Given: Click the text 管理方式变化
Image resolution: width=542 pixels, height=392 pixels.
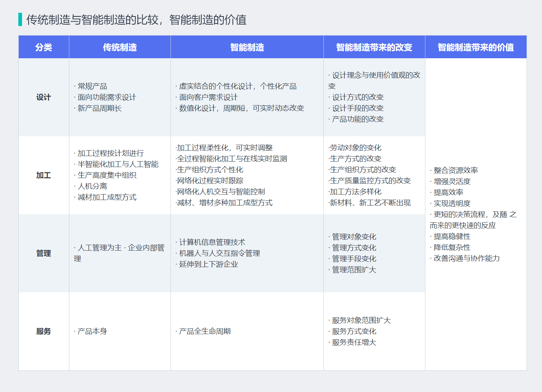Looking at the screenshot, I should click(352, 248).
